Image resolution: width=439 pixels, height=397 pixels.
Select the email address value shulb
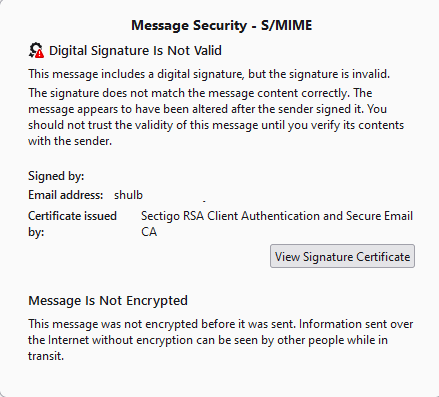tap(128, 195)
